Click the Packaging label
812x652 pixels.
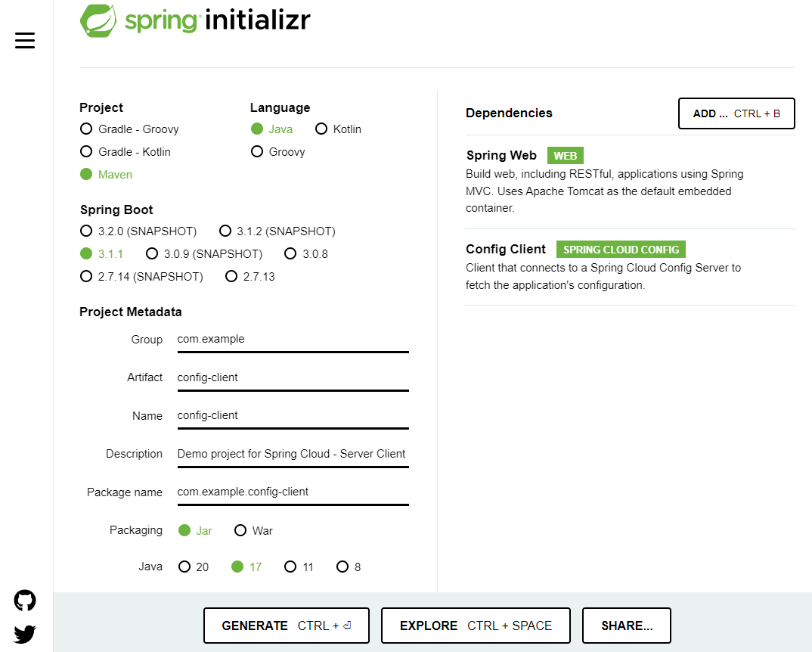[x=135, y=530]
